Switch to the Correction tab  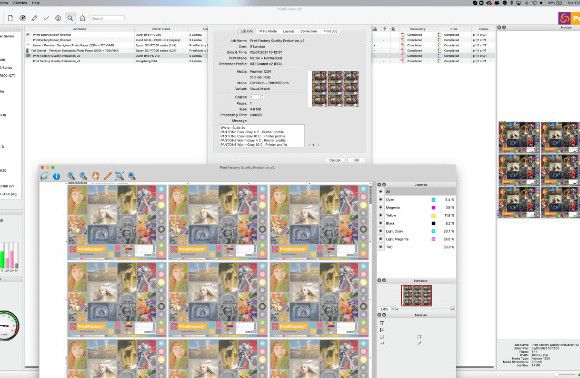[308, 31]
